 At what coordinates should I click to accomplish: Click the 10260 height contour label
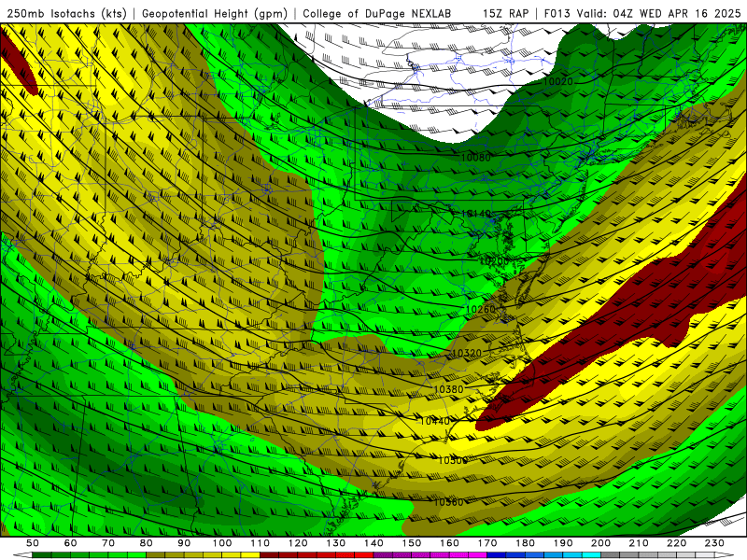480,310
